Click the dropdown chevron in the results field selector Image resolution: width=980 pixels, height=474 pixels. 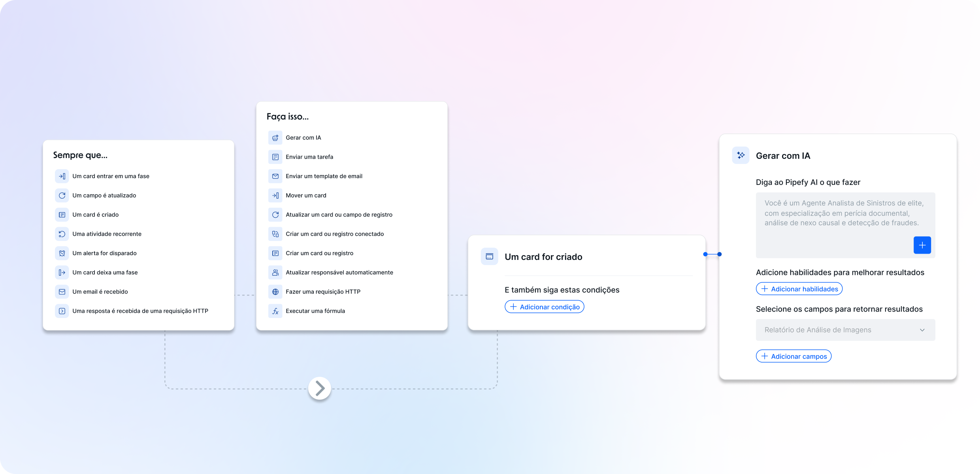click(x=922, y=330)
